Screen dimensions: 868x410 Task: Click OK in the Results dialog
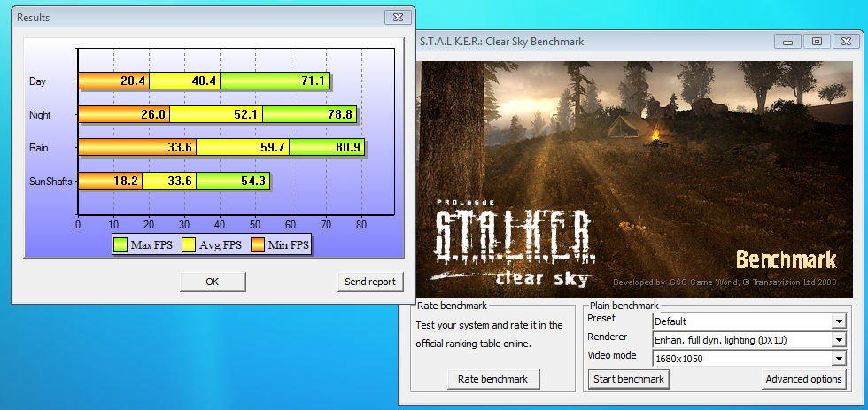coord(213,282)
